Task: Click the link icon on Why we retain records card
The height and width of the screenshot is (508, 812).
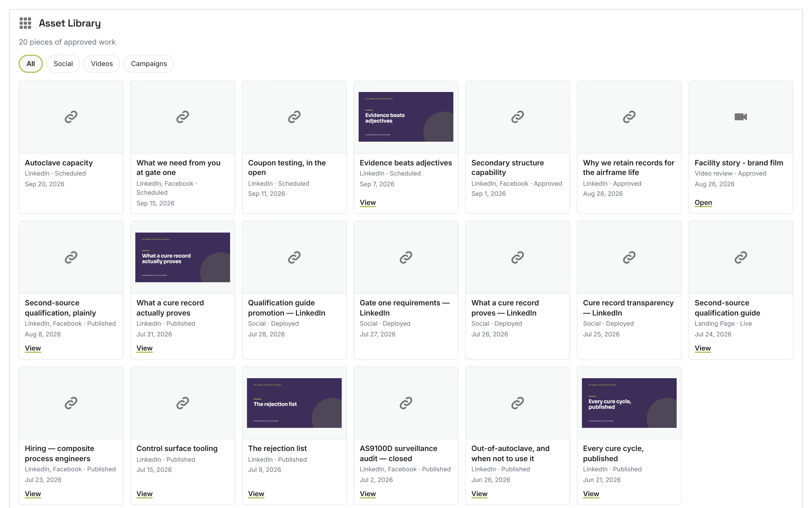Action: pyautogui.click(x=629, y=117)
